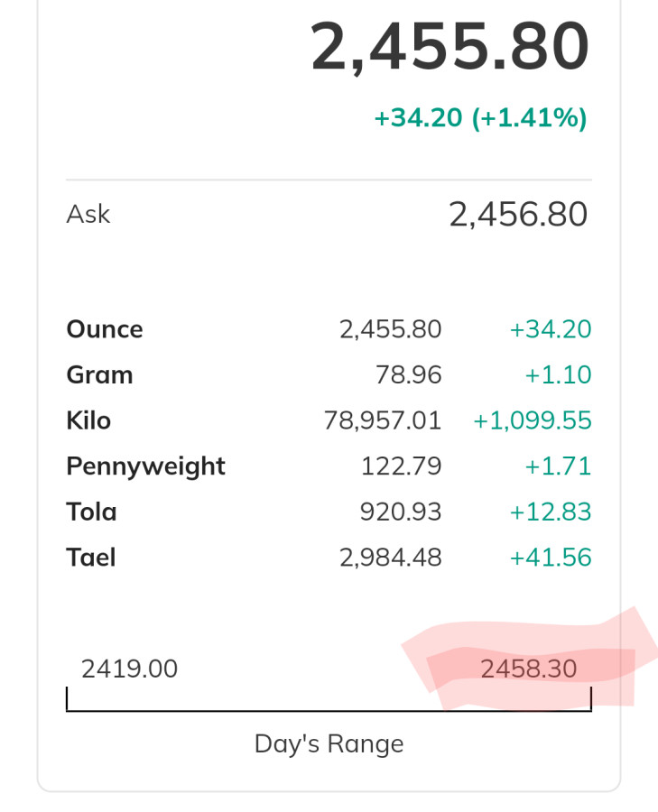This screenshot has width=658, height=812.
Task: Select the Tael row label
Action: tap(91, 558)
